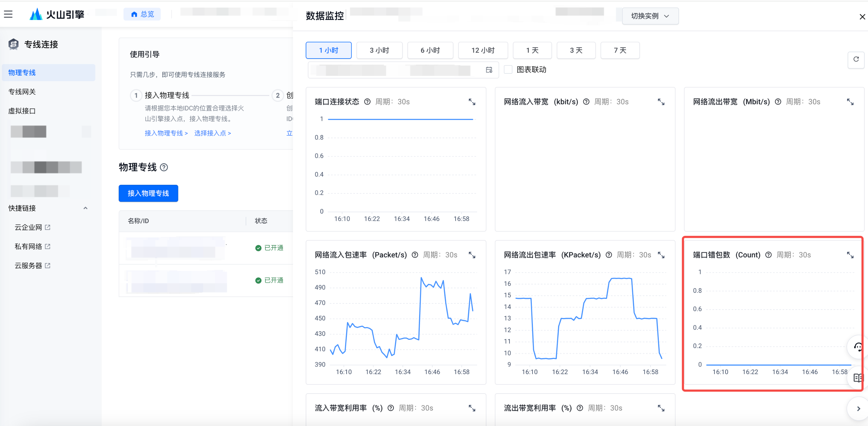This screenshot has width=868, height=426.
Task: Select the 3 小时 time range
Action: (379, 51)
